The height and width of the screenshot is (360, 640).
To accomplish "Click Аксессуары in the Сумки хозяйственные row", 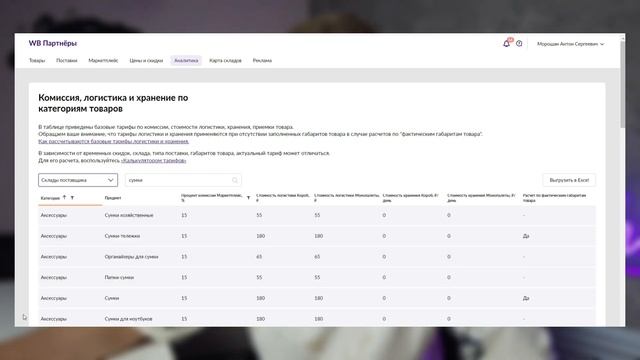I will (x=53, y=215).
